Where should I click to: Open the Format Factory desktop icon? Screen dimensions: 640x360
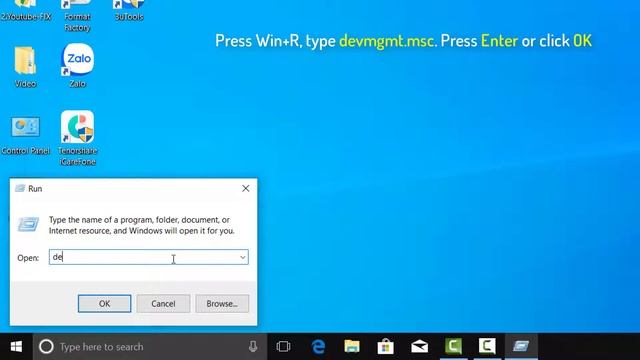click(x=77, y=16)
